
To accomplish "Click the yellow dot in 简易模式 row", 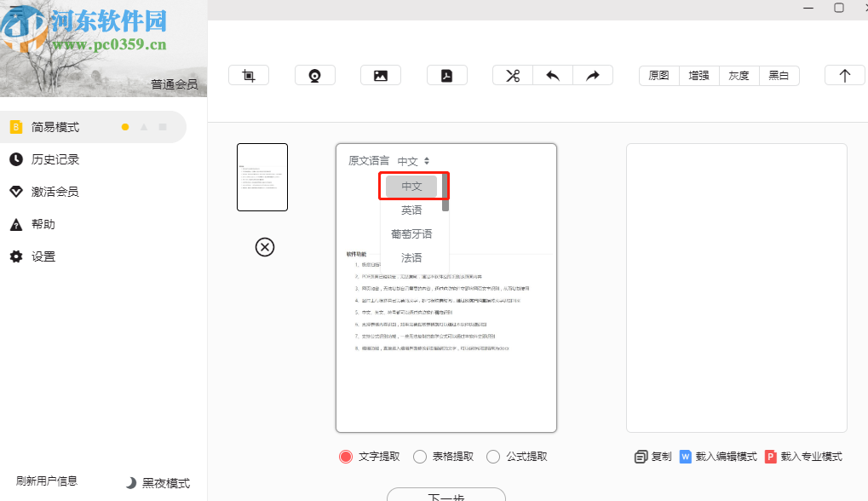I will pos(125,127).
